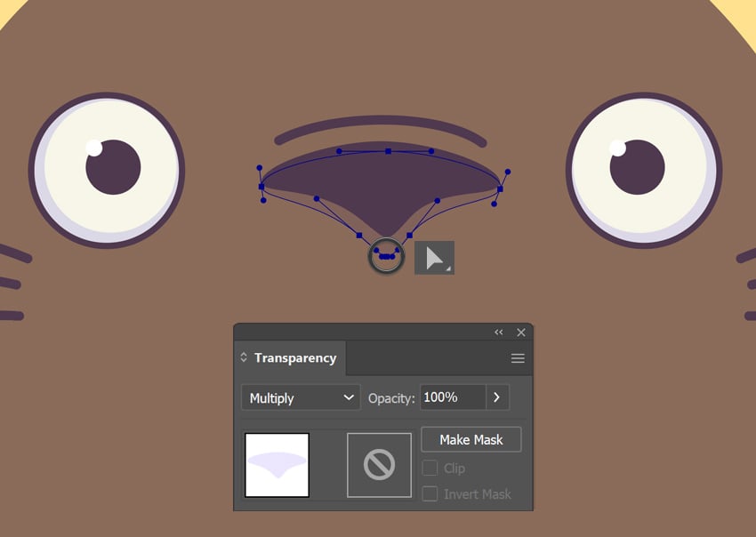
Task: Click the nose shape thumbnail in Transparency
Action: pos(277,465)
